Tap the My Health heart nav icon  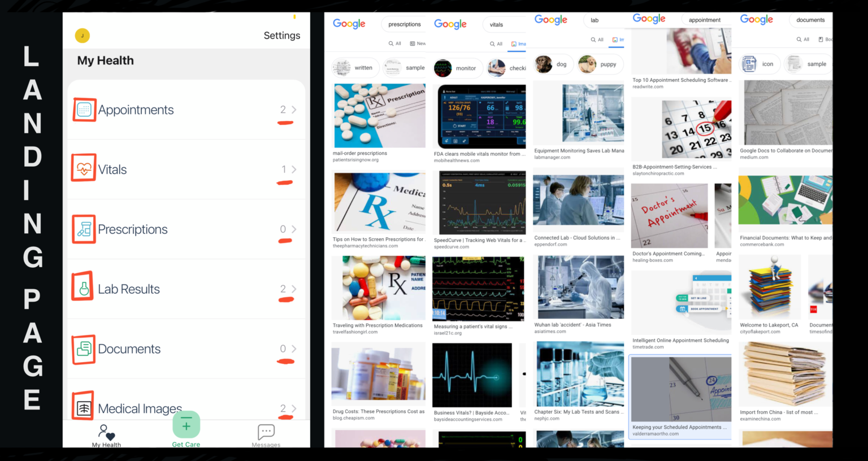pyautogui.click(x=107, y=432)
